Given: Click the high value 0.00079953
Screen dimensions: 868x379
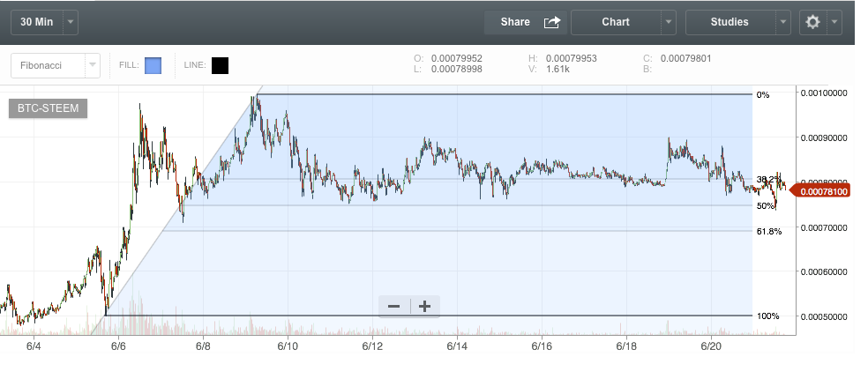Looking at the screenshot, I should click(x=572, y=58).
